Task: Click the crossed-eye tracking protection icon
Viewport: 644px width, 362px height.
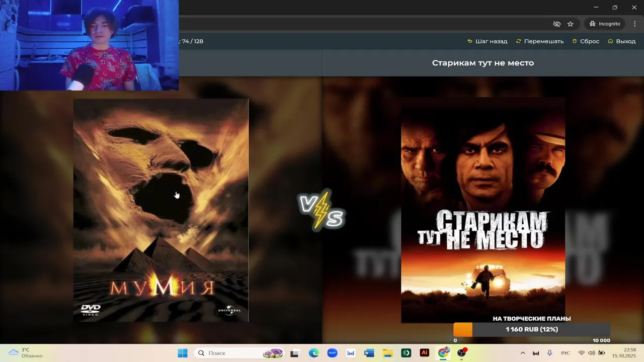Action: tap(556, 24)
